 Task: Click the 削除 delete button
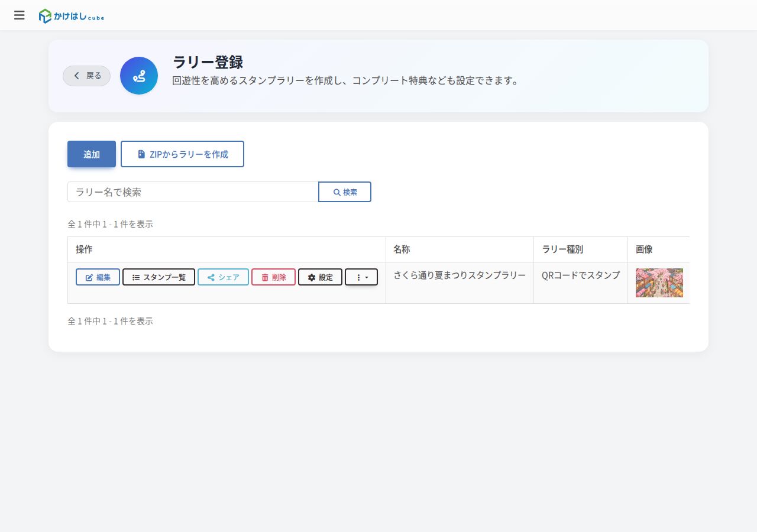(x=273, y=277)
